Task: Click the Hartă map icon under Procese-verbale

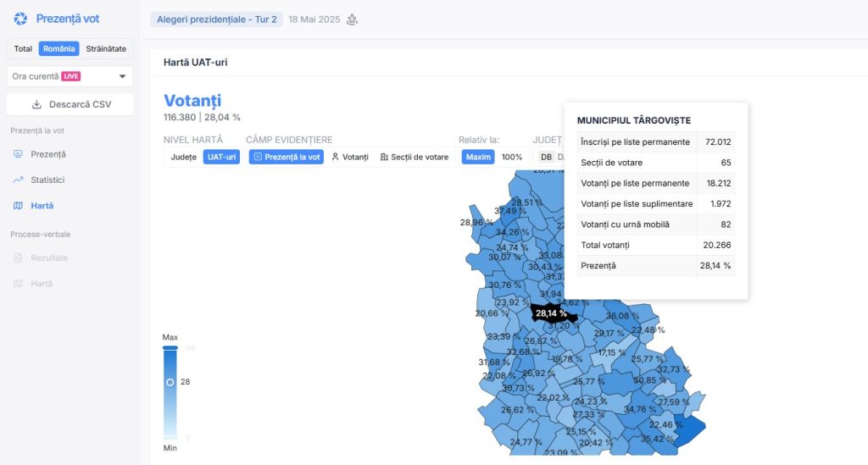Action: pos(19,283)
